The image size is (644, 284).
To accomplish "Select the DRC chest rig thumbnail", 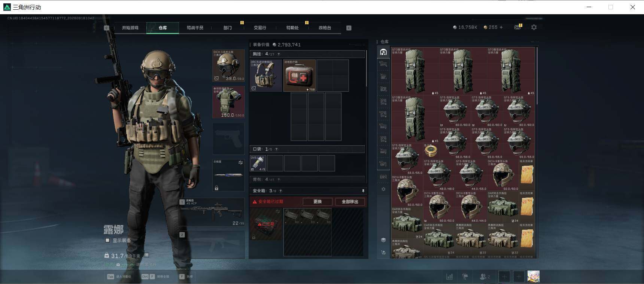I will pyautogui.click(x=266, y=76).
